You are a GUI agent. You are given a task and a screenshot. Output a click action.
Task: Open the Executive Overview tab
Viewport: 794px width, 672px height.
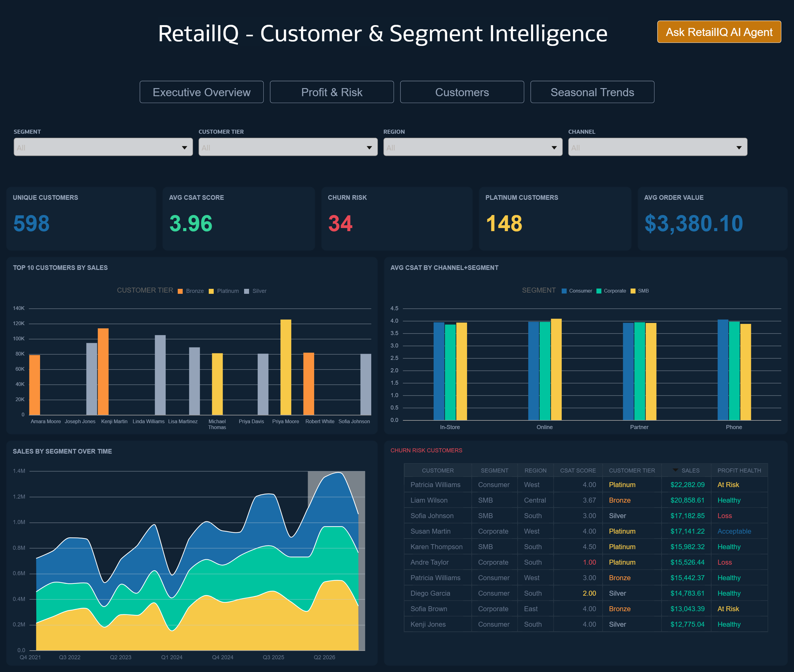[x=202, y=92]
